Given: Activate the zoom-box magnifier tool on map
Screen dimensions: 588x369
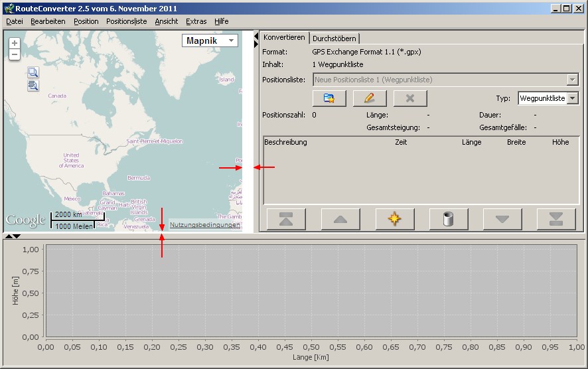Looking at the screenshot, I should pos(33,73).
